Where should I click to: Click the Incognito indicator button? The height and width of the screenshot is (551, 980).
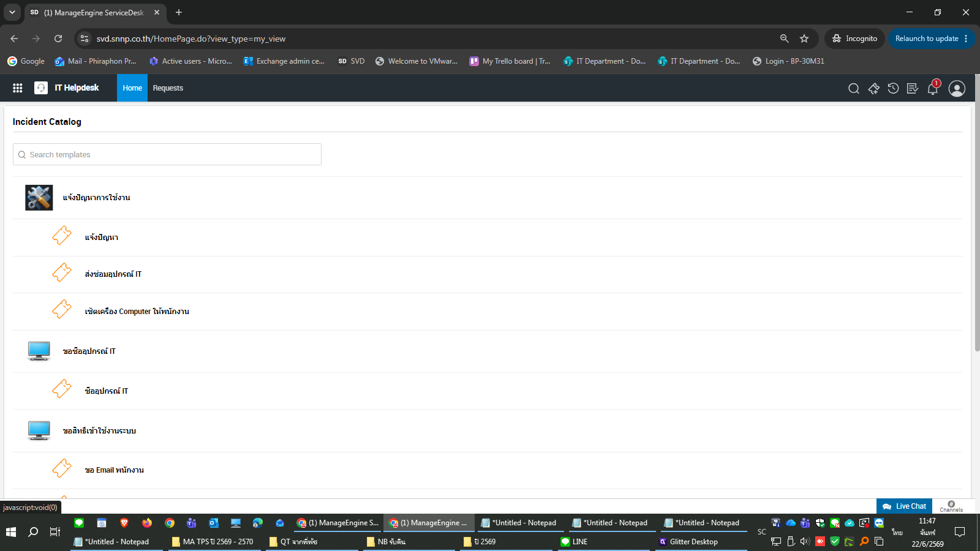854,39
